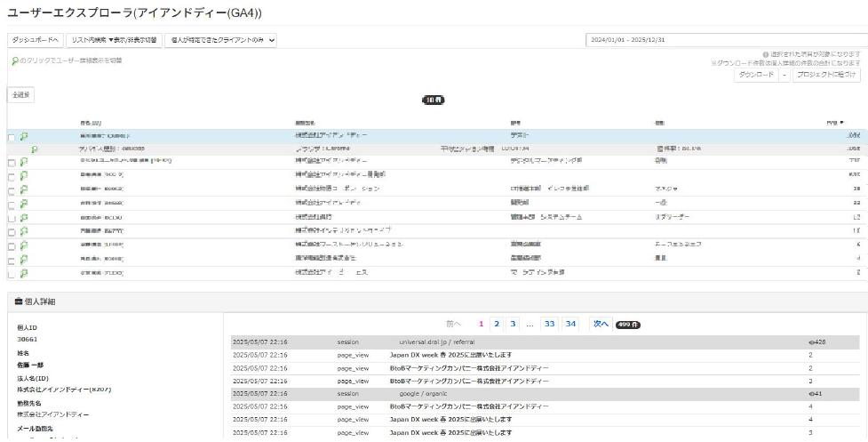Tick the checkbox on the マネージャ row
This screenshot has height=442, width=868.
pos(12,189)
